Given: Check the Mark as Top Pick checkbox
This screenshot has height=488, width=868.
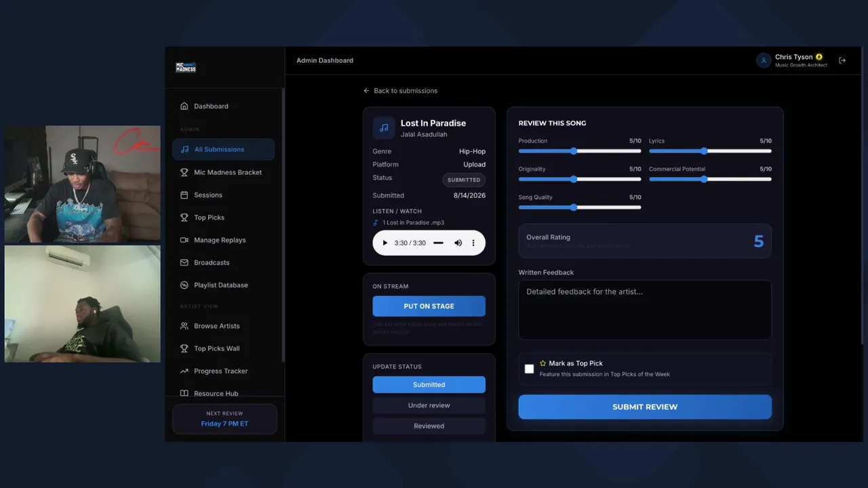Looking at the screenshot, I should [529, 369].
